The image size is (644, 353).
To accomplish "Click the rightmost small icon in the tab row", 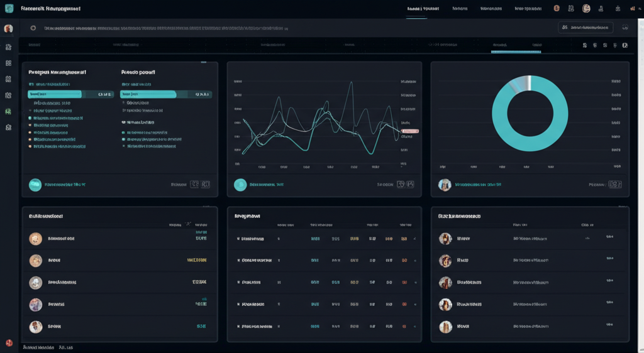I will point(625,46).
